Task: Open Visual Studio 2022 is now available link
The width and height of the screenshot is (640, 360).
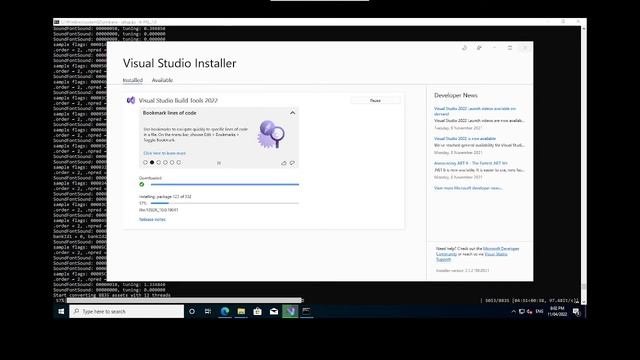Action: 465,139
